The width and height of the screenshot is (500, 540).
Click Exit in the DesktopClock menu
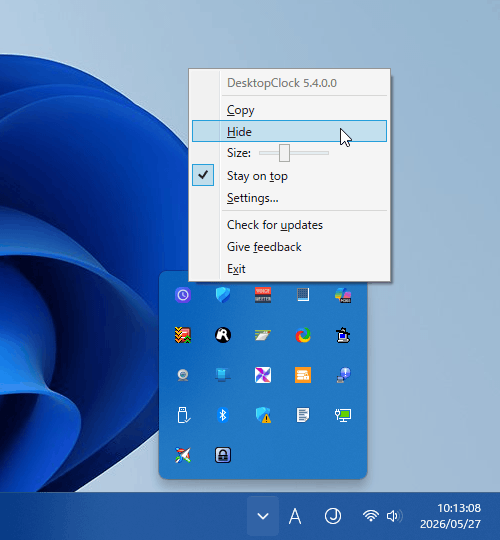click(289, 269)
